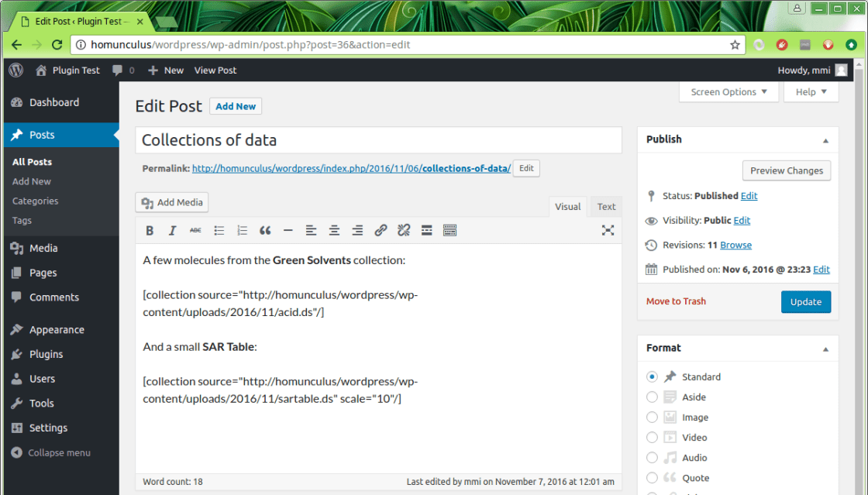Enable distraction-free fullscreen writing mode
This screenshot has width=868, height=495.
click(608, 230)
